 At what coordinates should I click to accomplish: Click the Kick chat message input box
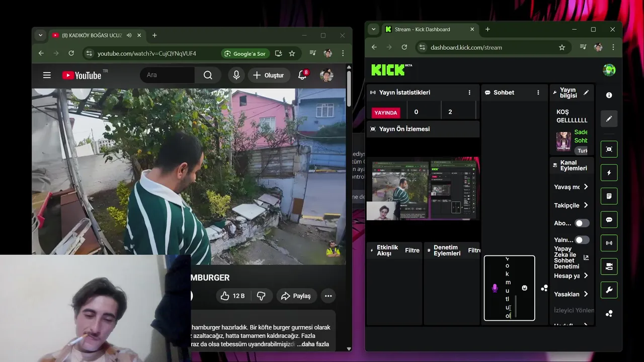[510, 288]
